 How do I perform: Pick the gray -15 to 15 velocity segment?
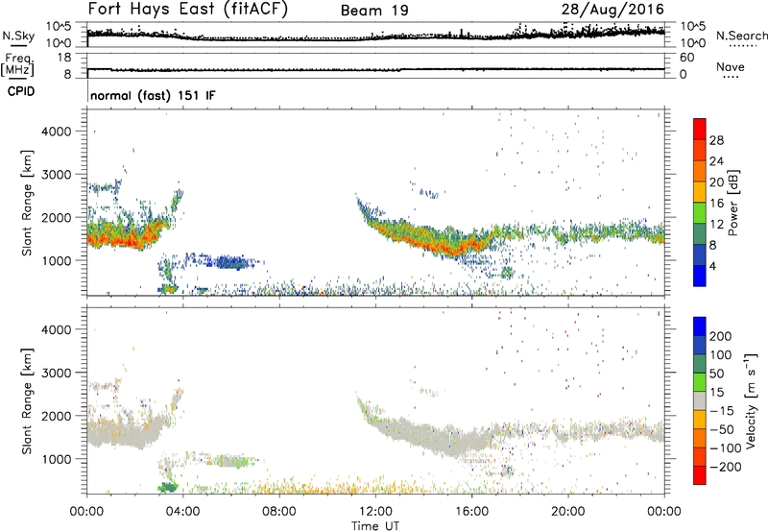[700, 400]
